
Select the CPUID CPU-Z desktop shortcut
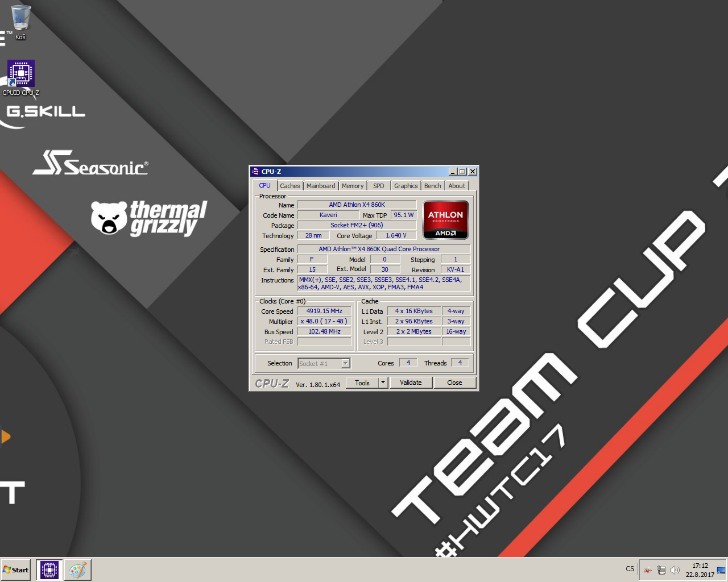click(x=21, y=78)
